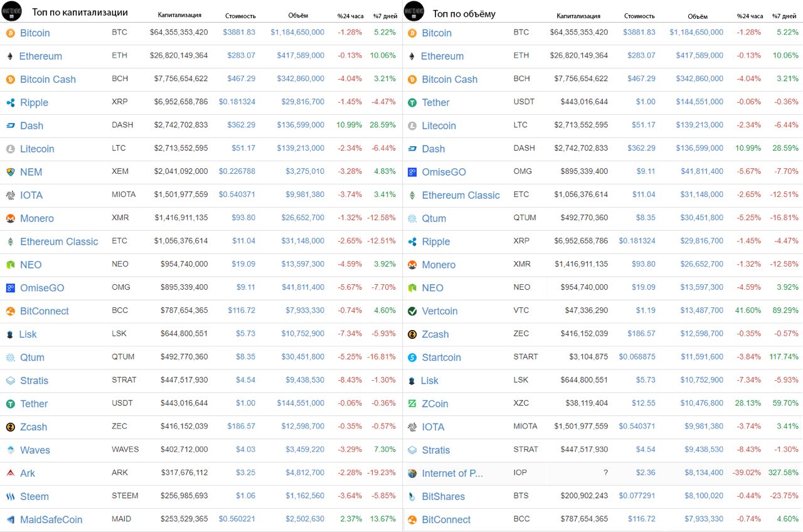
Task: Click the Waves coin icon
Action: 10,450
